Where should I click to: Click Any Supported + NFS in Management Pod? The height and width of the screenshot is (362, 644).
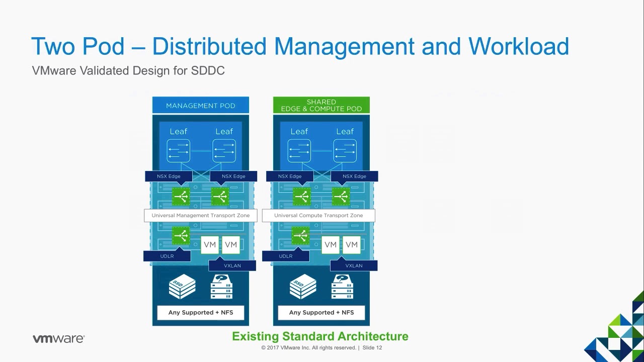pyautogui.click(x=201, y=312)
